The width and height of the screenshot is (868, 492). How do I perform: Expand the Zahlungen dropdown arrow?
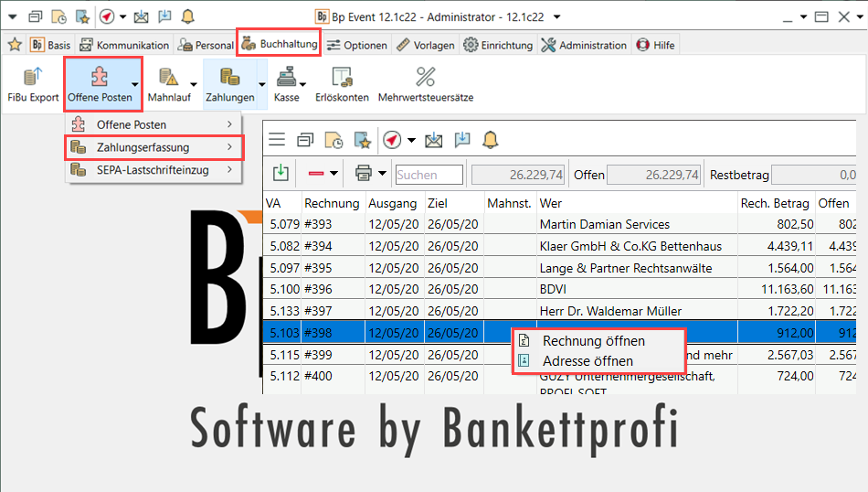tap(261, 84)
